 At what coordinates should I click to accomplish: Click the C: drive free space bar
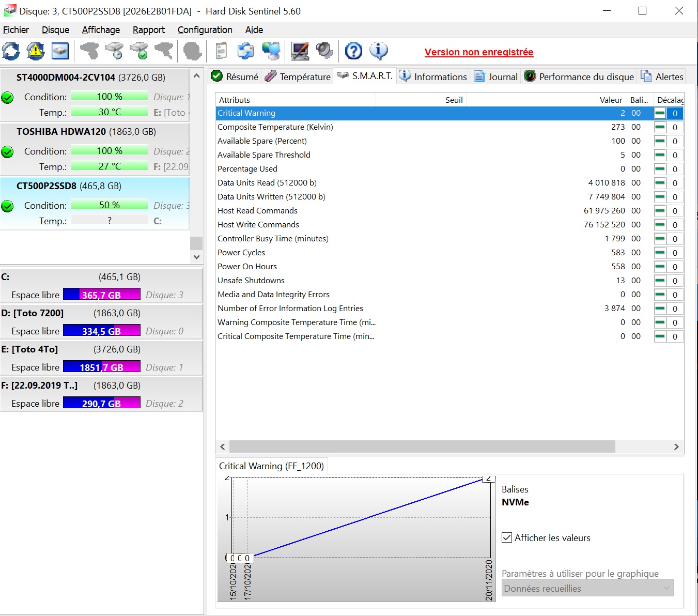[x=101, y=295]
